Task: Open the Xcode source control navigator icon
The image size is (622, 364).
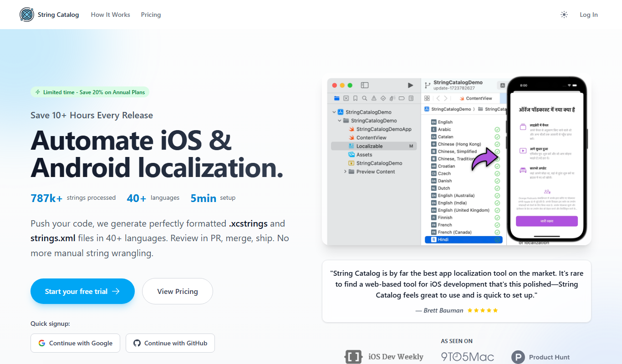Action: pyautogui.click(x=346, y=98)
